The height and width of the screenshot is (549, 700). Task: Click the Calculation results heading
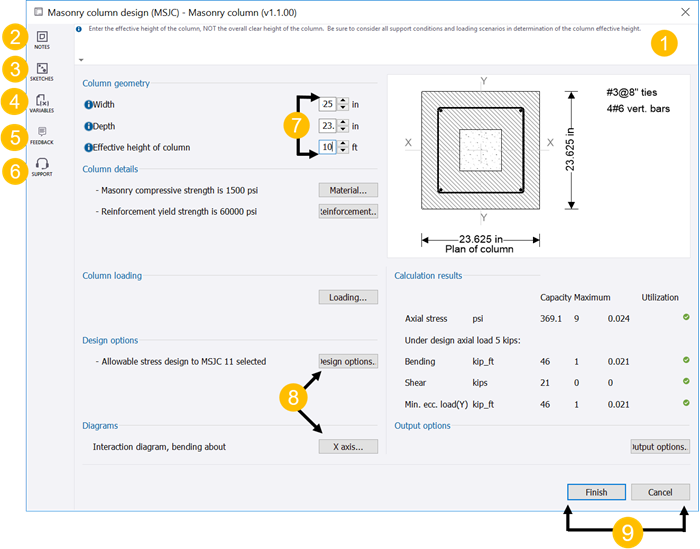(428, 276)
